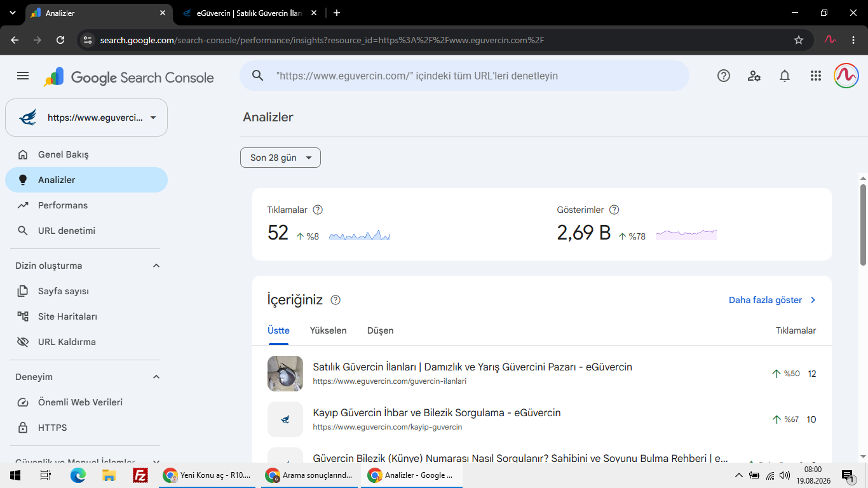Open Performans in the sidebar
Image resolution: width=868 pixels, height=488 pixels.
point(86,205)
